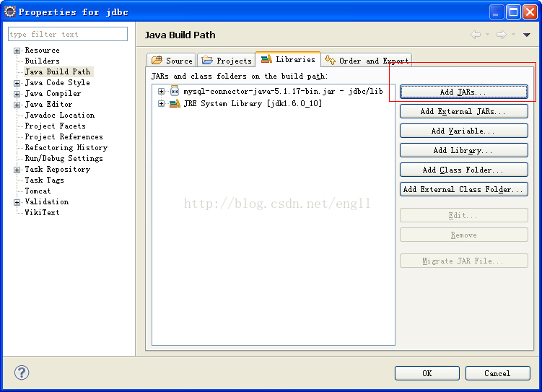Select Java Build Path in tree
542x392 pixels.
(x=58, y=71)
